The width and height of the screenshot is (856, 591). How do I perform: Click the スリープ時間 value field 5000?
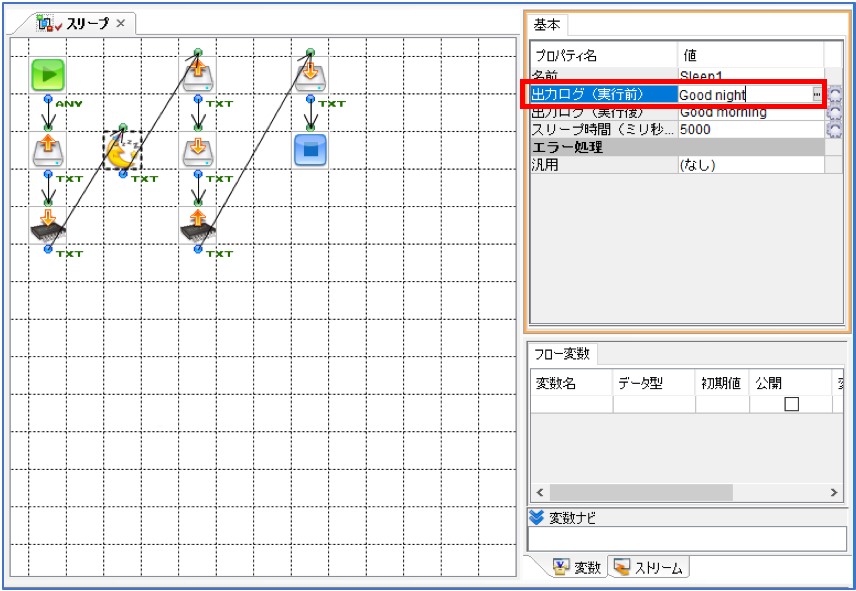click(751, 129)
